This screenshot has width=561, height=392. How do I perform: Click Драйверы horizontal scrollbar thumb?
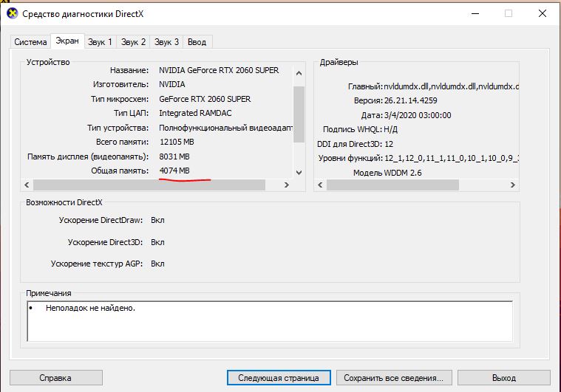point(392,185)
